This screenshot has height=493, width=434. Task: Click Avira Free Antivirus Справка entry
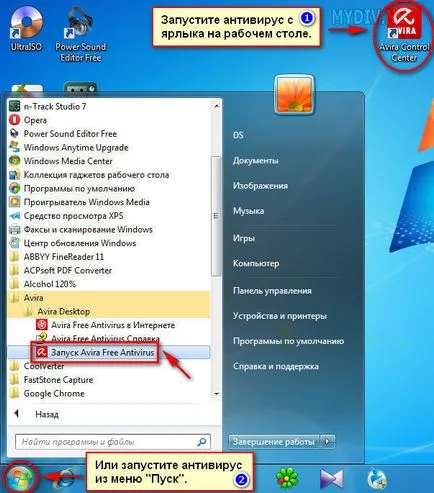click(x=105, y=338)
